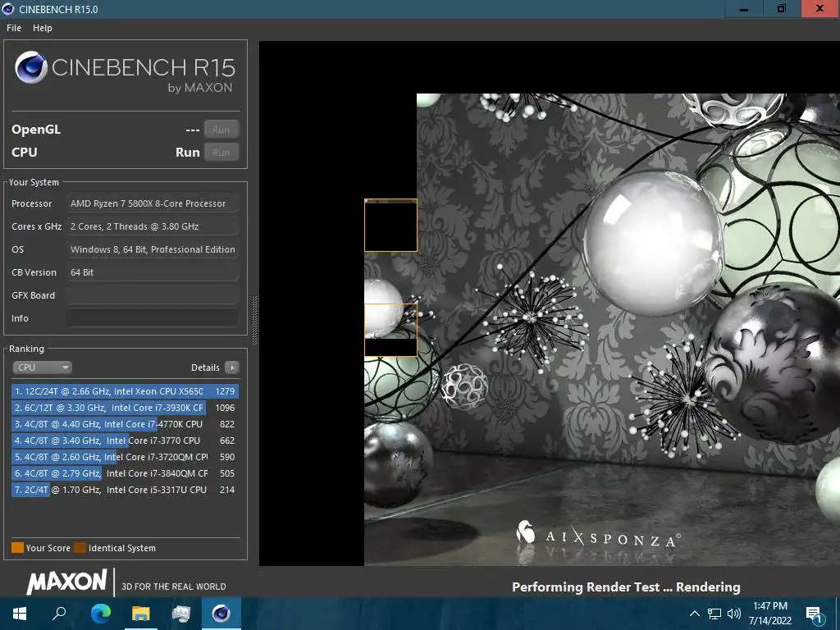The width and height of the screenshot is (840, 630).
Task: Open the CPU ranking dropdown
Action: point(43,367)
